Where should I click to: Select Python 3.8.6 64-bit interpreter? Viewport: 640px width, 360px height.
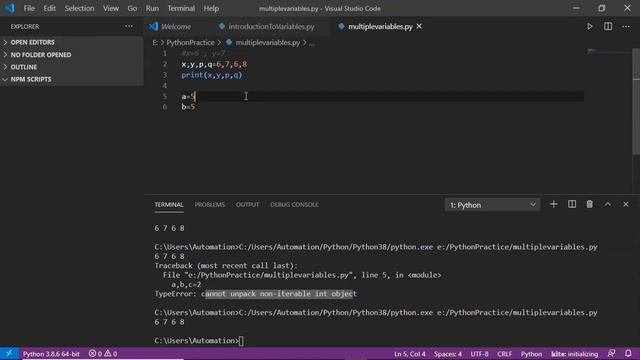[51, 354]
